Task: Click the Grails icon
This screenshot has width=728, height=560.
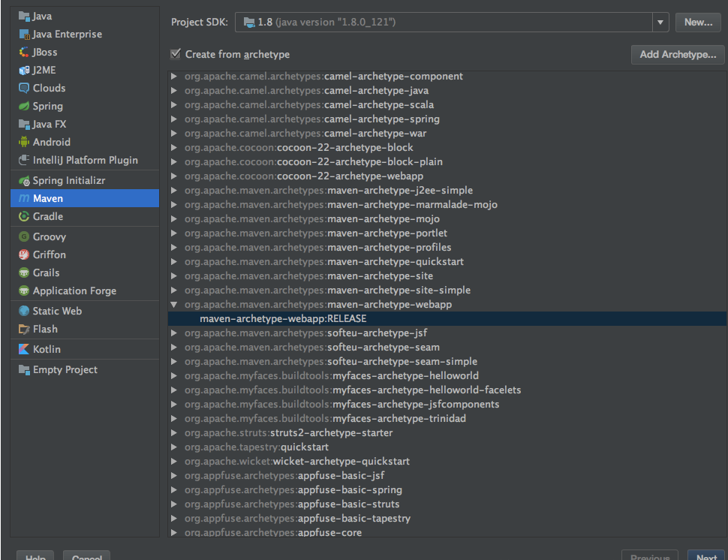Action: [x=24, y=273]
